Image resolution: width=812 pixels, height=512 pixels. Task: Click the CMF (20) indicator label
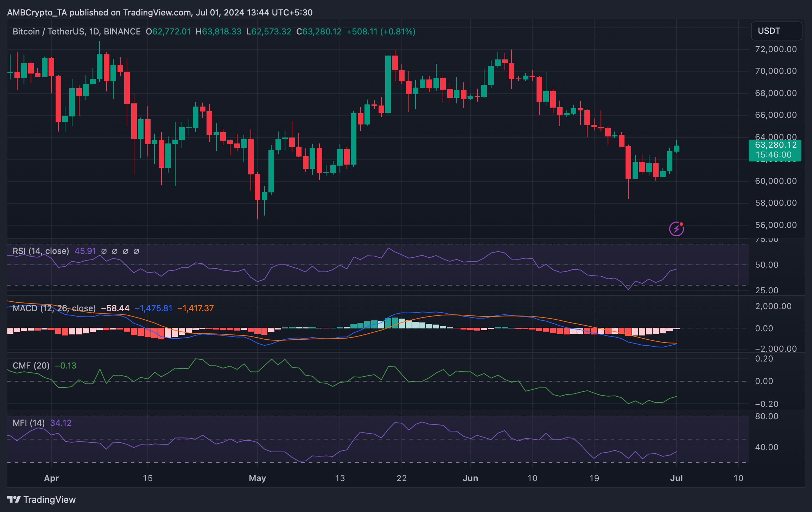(31, 366)
